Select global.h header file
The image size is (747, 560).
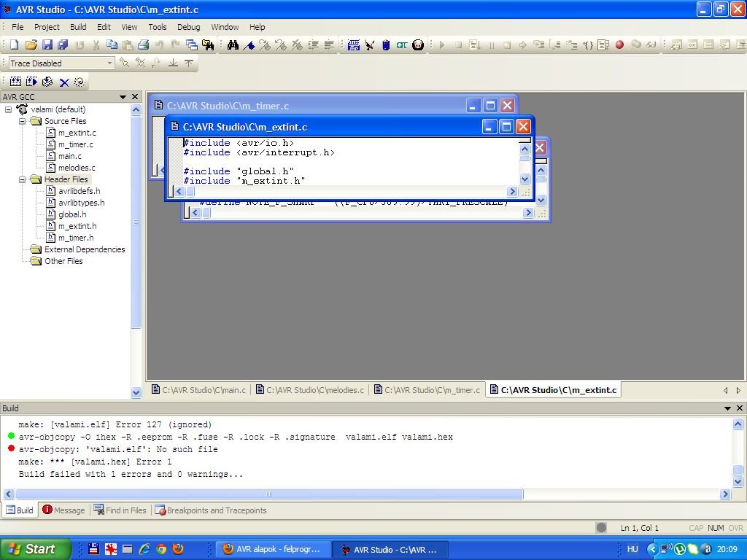(x=66, y=214)
